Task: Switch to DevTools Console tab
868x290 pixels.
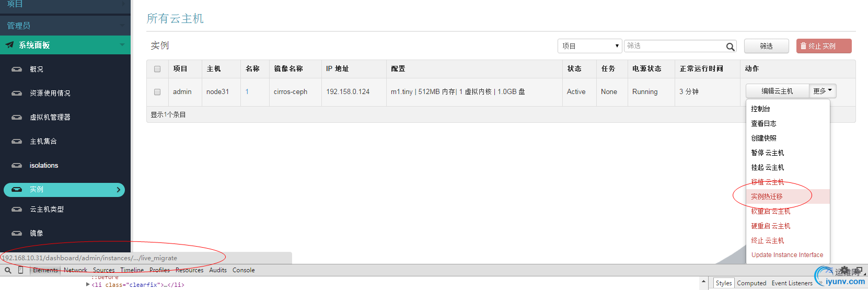Action: click(x=244, y=270)
